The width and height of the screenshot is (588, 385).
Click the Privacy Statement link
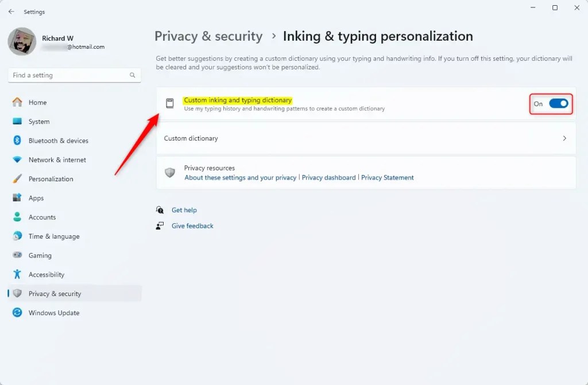tap(387, 177)
